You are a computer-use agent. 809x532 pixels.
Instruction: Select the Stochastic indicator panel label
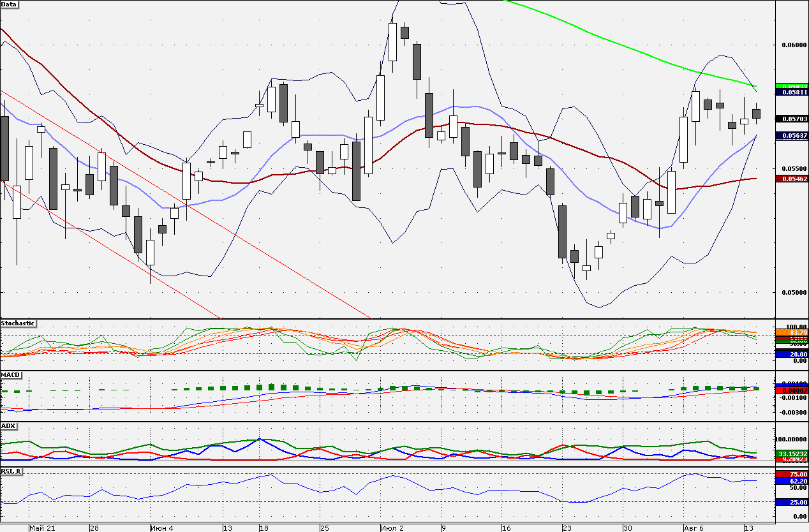coord(18,323)
